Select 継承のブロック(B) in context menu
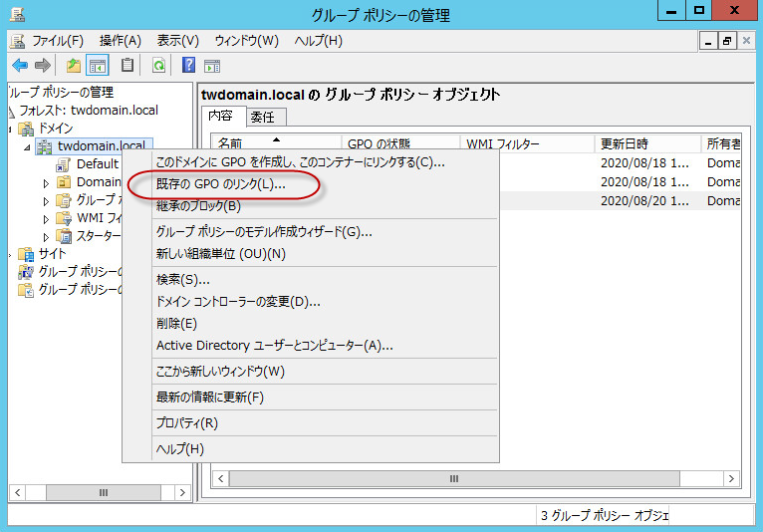The width and height of the screenshot is (763, 532). coord(198,206)
